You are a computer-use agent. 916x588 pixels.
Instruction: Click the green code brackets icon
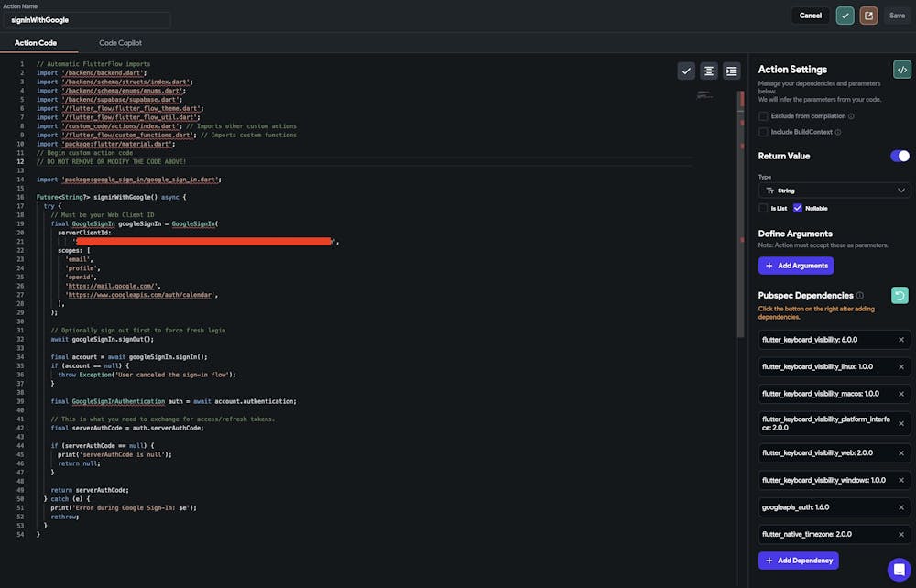point(902,70)
